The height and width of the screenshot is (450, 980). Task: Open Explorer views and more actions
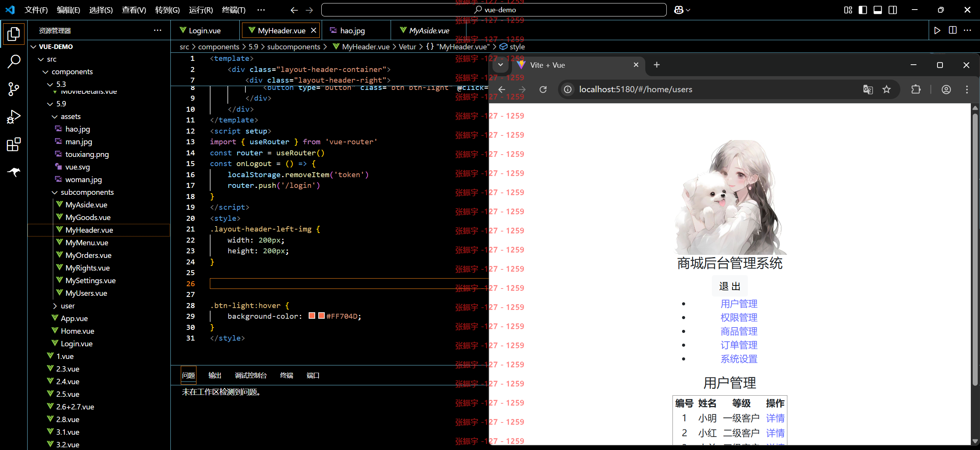point(157,30)
